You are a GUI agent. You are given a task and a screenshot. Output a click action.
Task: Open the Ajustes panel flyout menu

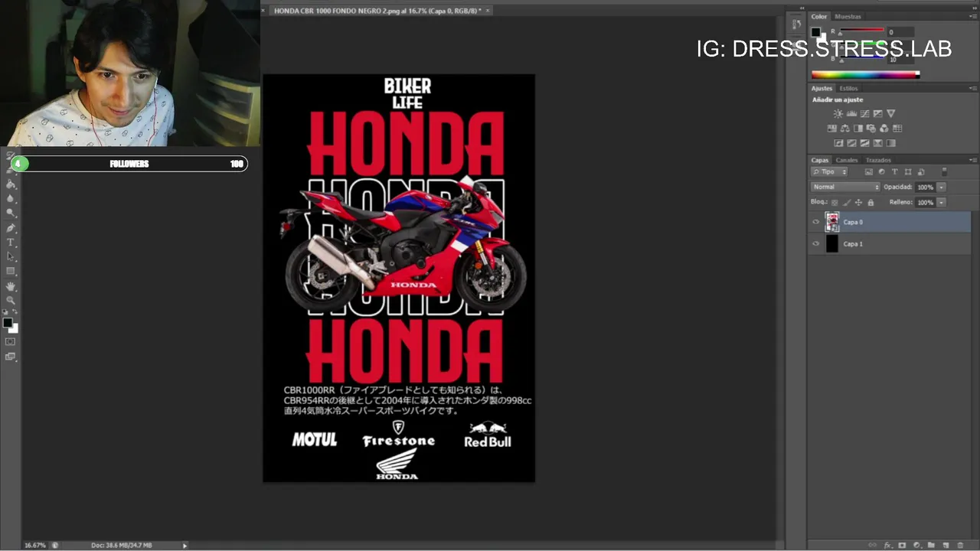click(x=973, y=88)
